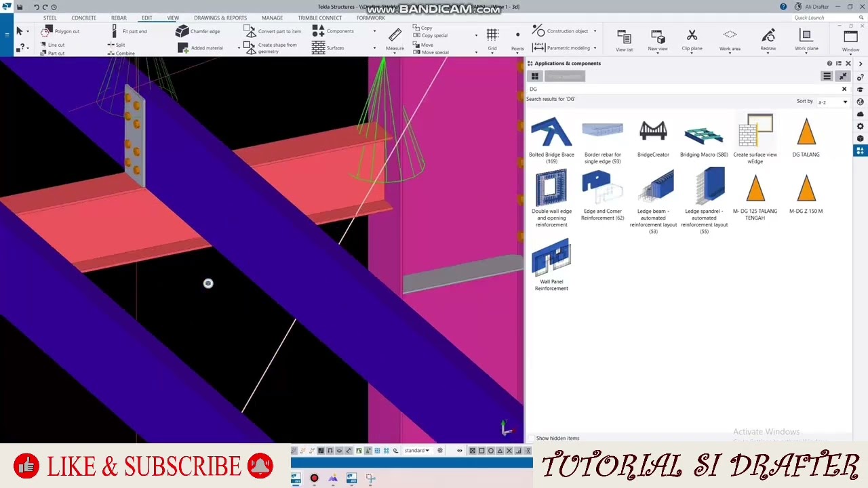Select the DG TALANG custom component
This screenshot has width=868, height=488.
(806, 138)
